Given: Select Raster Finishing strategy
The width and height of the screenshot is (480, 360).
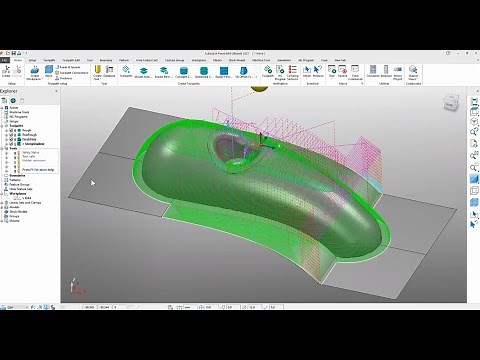Looking at the screenshot, I should click(224, 72).
